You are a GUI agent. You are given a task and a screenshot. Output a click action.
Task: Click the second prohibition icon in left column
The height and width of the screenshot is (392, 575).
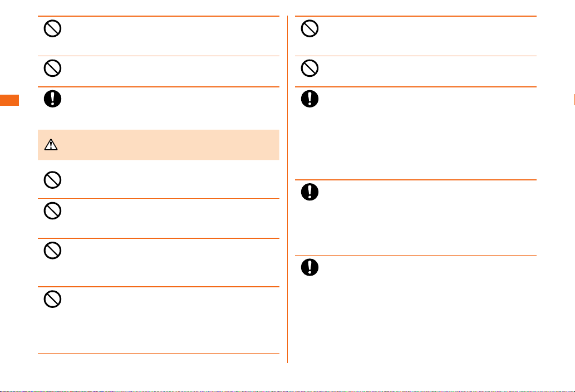coord(52,68)
